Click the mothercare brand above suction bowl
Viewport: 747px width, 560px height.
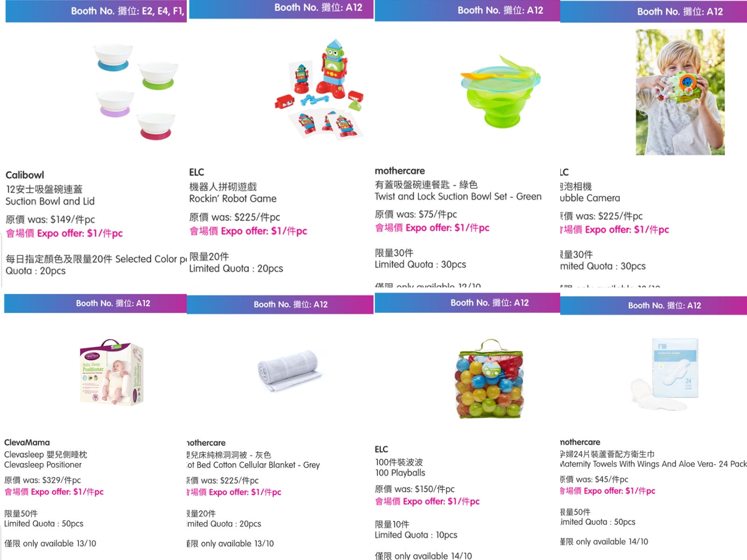tap(400, 171)
